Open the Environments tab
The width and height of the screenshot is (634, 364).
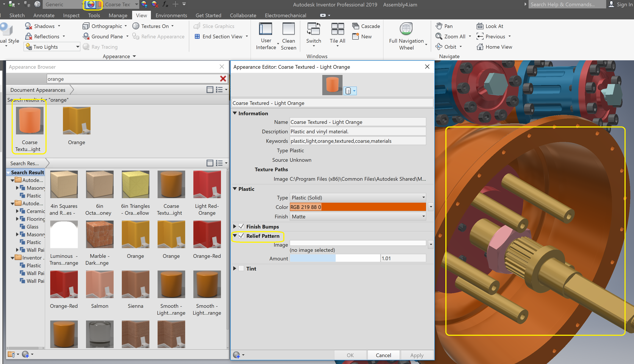171,16
